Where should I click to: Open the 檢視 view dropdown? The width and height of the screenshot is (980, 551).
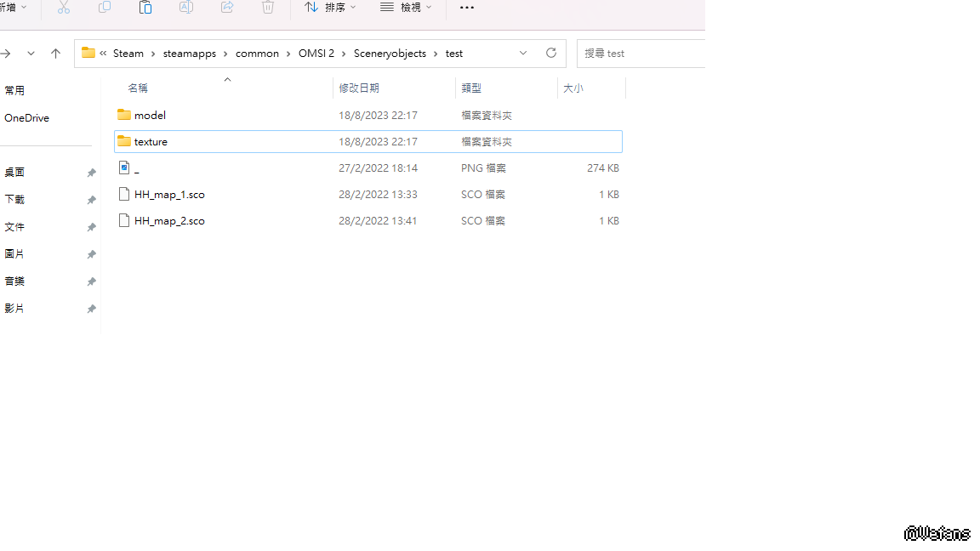[406, 8]
